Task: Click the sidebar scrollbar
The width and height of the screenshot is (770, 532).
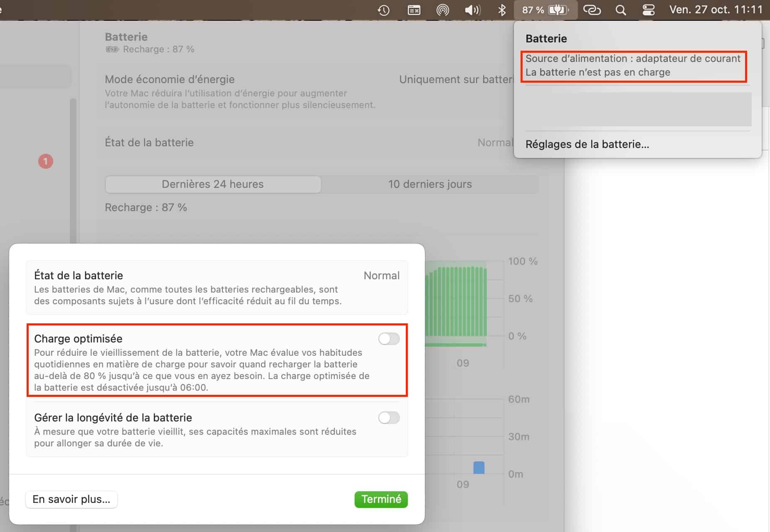Action: coord(73,170)
